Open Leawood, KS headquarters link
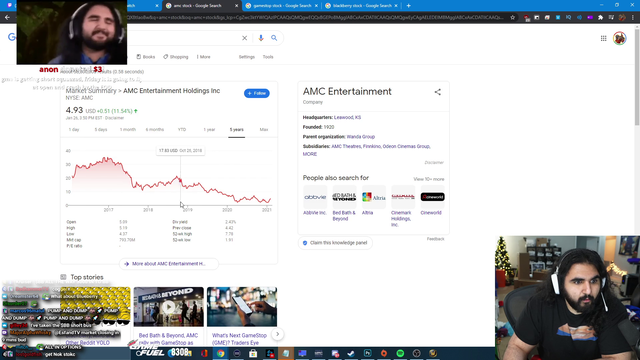 347,118
